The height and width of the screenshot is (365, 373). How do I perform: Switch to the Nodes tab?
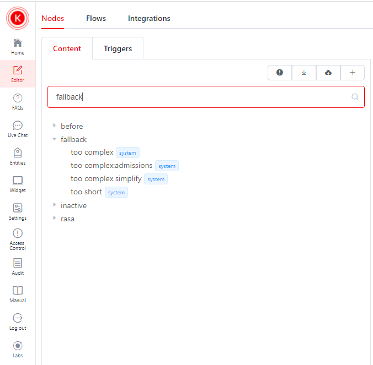click(x=53, y=18)
